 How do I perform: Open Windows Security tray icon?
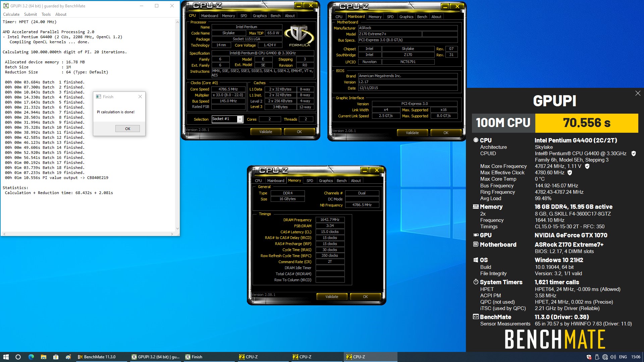pos(589,357)
